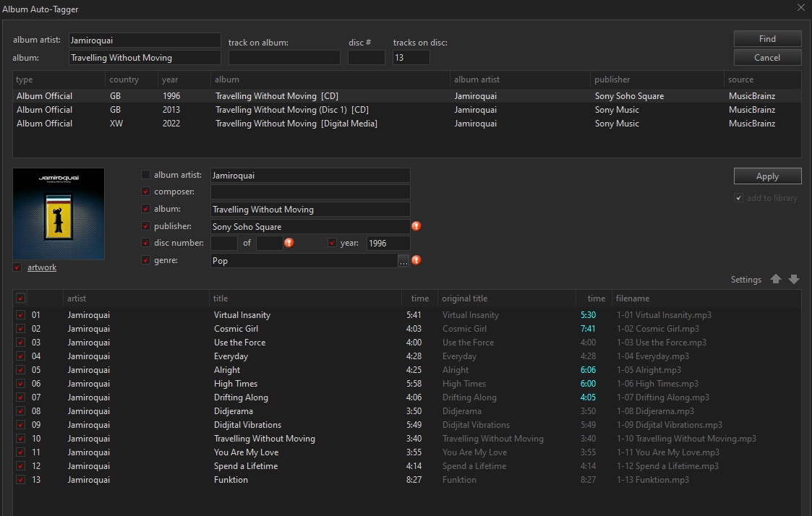Uncheck track 05 Alright checkbox

coord(21,370)
